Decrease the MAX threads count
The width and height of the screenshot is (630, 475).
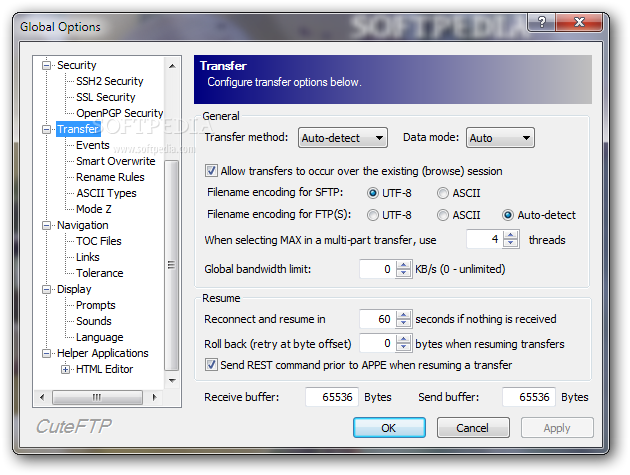(x=510, y=244)
